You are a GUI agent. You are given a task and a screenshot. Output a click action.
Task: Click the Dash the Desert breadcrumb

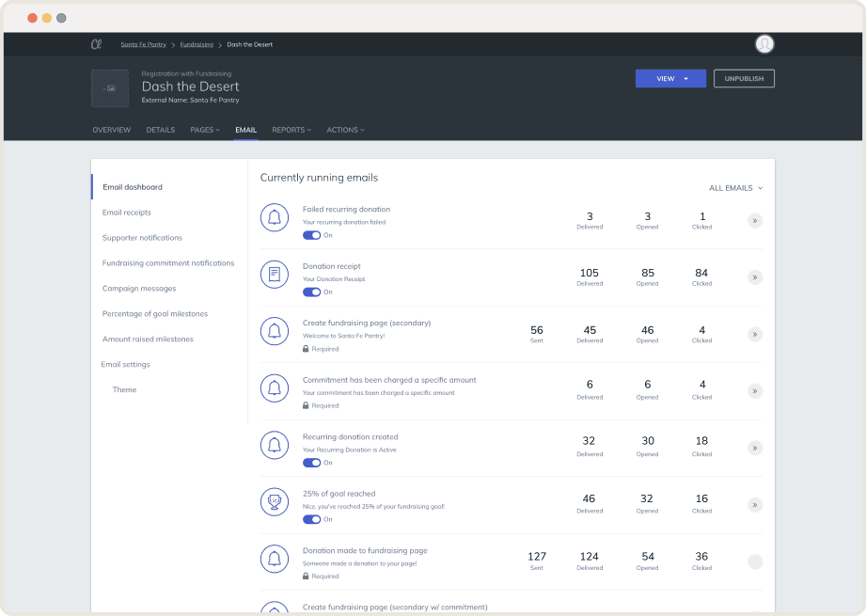tap(249, 45)
